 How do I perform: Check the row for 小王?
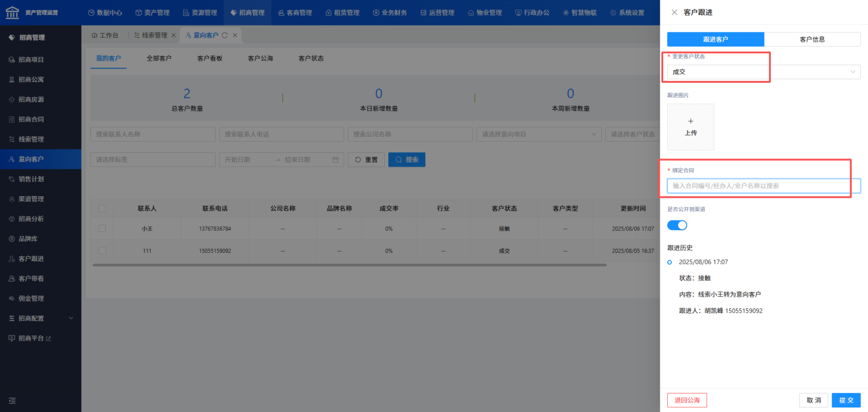point(102,229)
